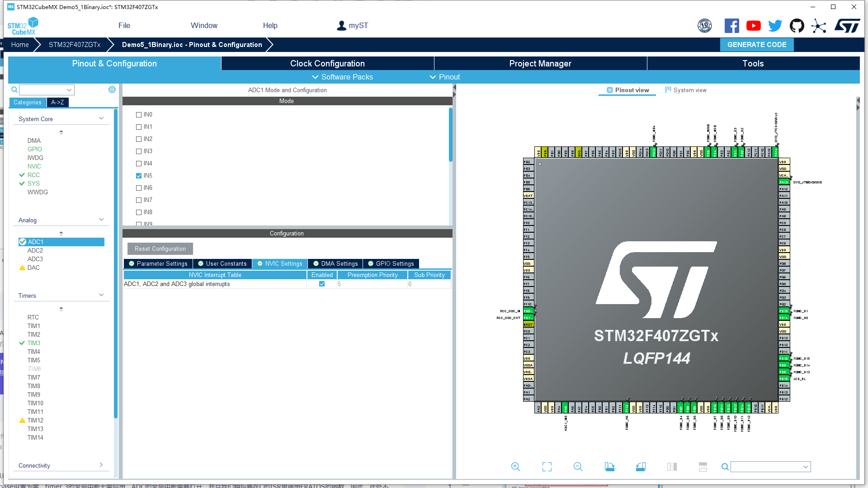Fit the pinout view to screen
The width and height of the screenshot is (868, 488).
pyautogui.click(x=547, y=467)
